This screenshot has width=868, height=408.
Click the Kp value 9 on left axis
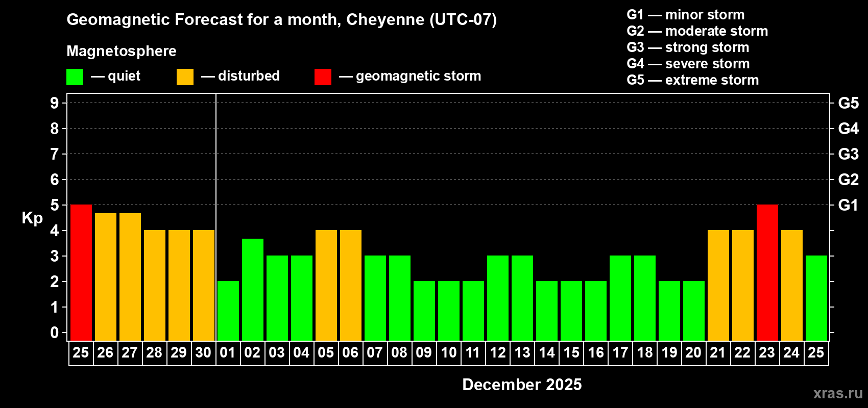[x=54, y=103]
